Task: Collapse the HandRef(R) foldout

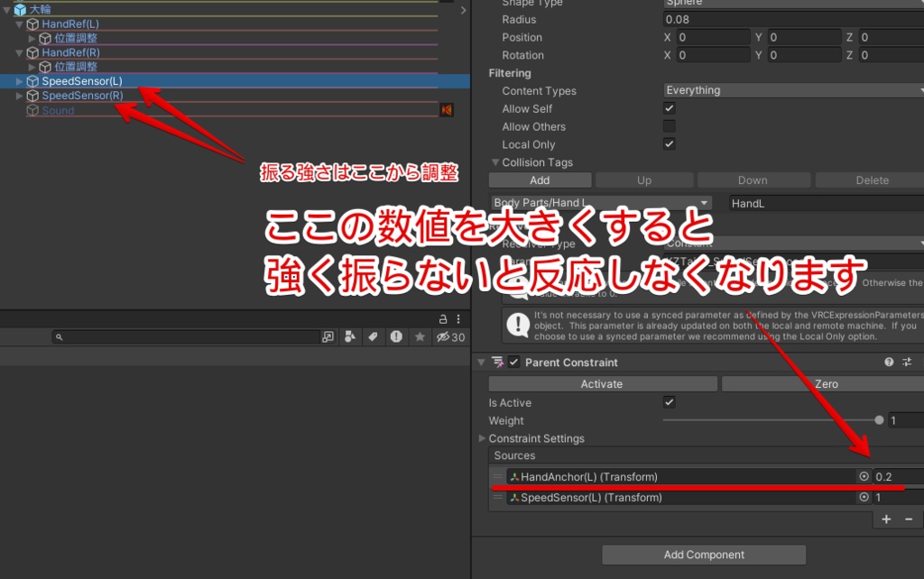Action: click(19, 52)
